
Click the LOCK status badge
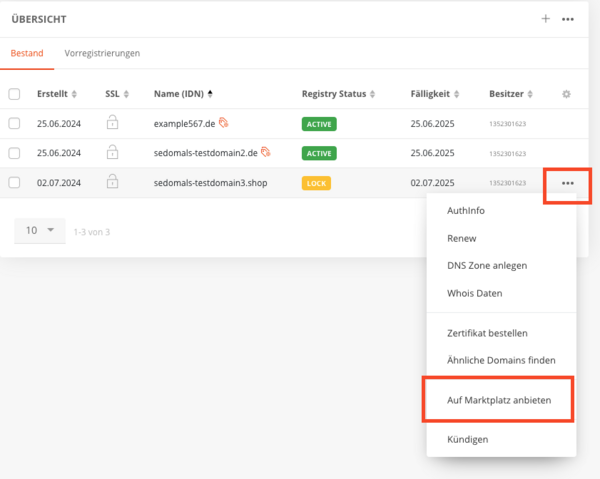[x=316, y=183]
